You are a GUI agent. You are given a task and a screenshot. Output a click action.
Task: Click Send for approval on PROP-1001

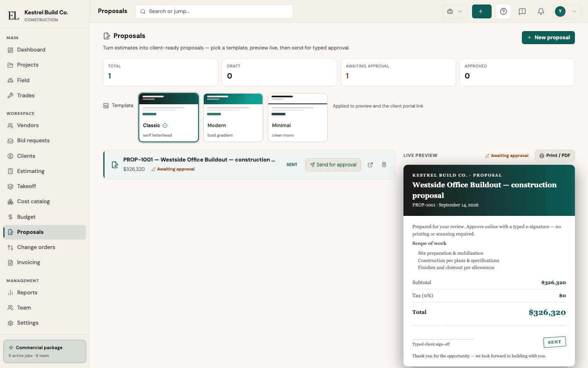coord(333,165)
